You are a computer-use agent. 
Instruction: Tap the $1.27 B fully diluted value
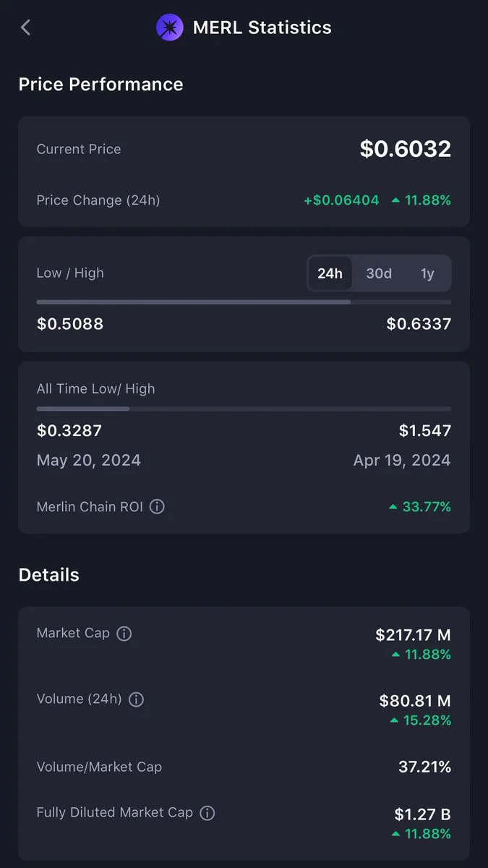coord(422,814)
